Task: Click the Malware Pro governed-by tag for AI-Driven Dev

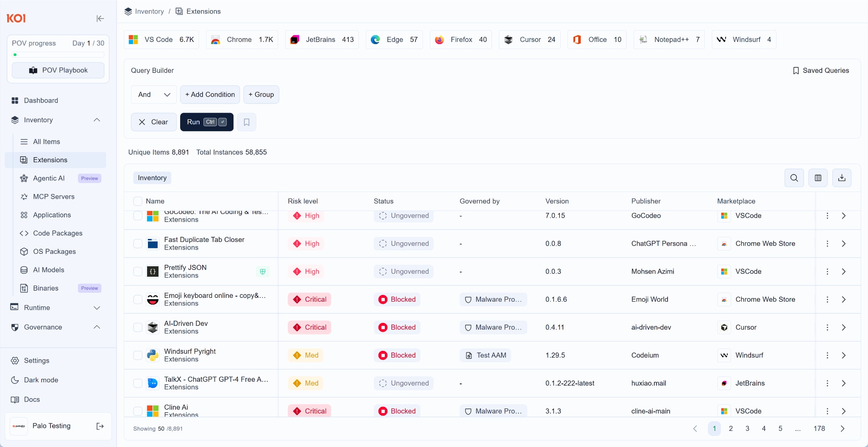Action: pos(493,328)
